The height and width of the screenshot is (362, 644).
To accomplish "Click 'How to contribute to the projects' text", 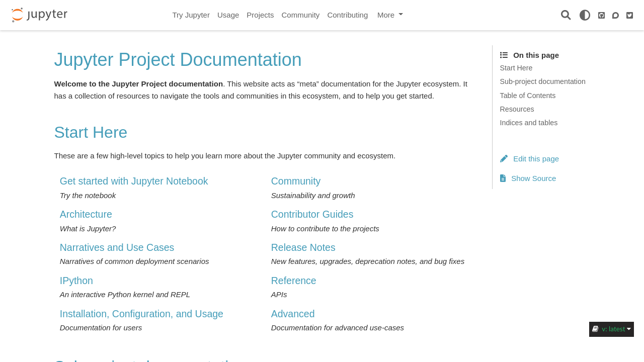I will point(325,229).
